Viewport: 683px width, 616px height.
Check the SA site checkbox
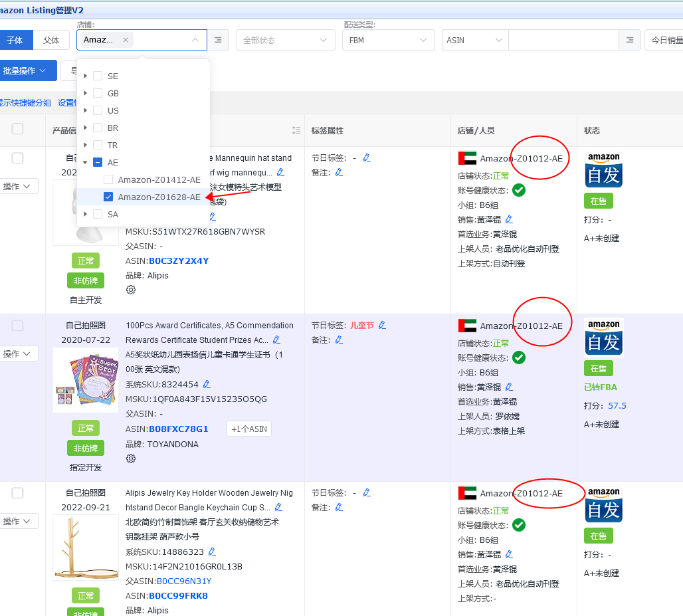[x=98, y=215]
